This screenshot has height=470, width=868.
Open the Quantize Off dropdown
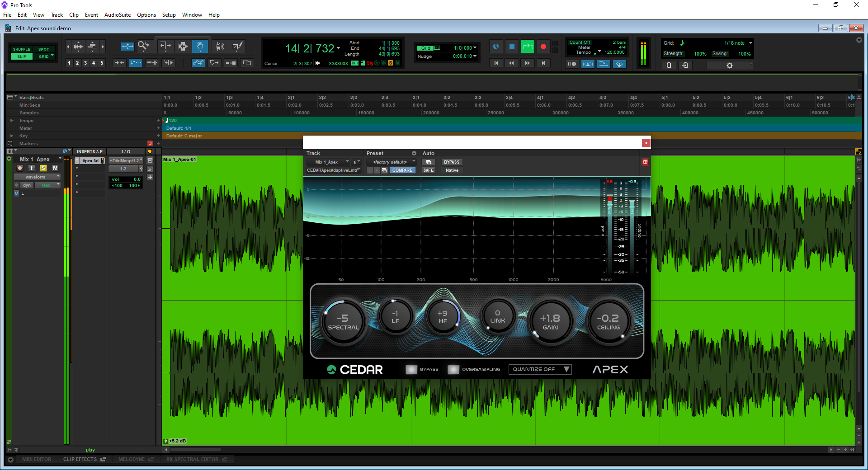pyautogui.click(x=540, y=369)
